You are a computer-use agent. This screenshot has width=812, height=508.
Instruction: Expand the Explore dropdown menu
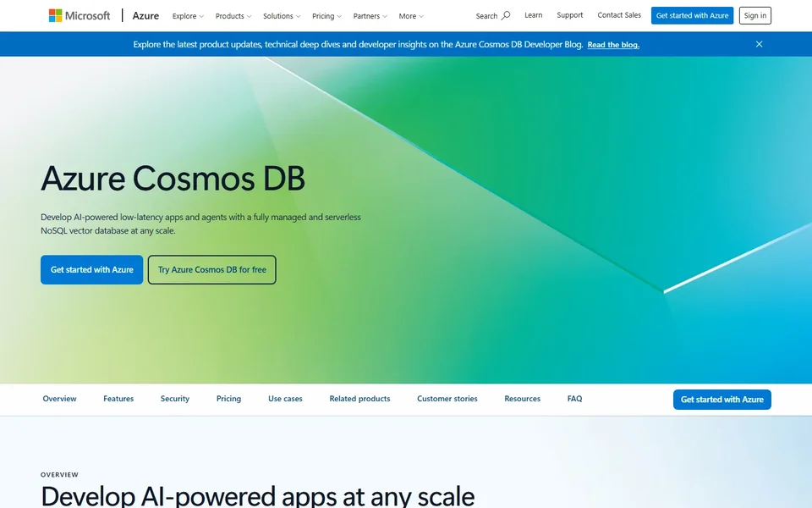188,16
